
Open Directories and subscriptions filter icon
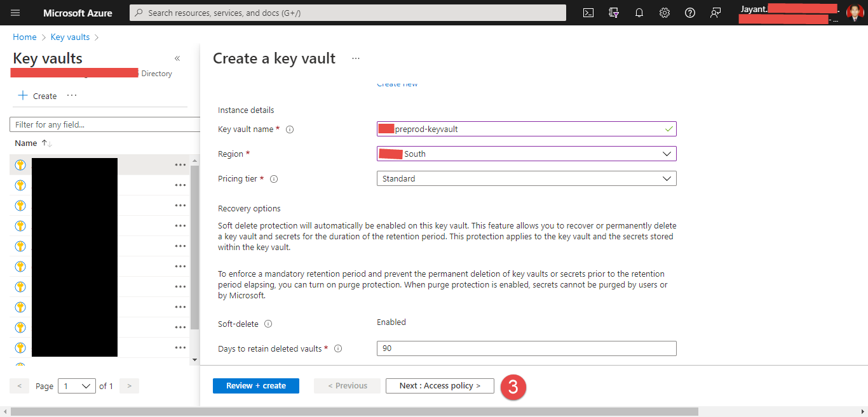point(614,13)
